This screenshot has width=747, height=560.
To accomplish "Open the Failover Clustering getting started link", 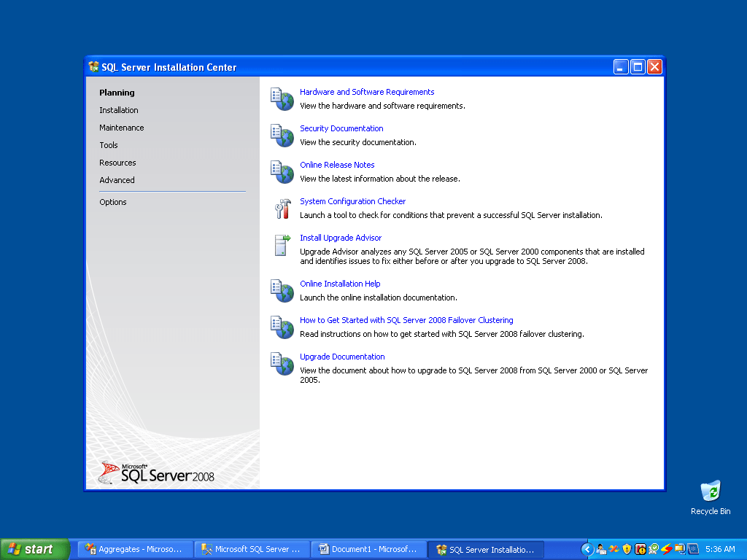I will pos(406,320).
